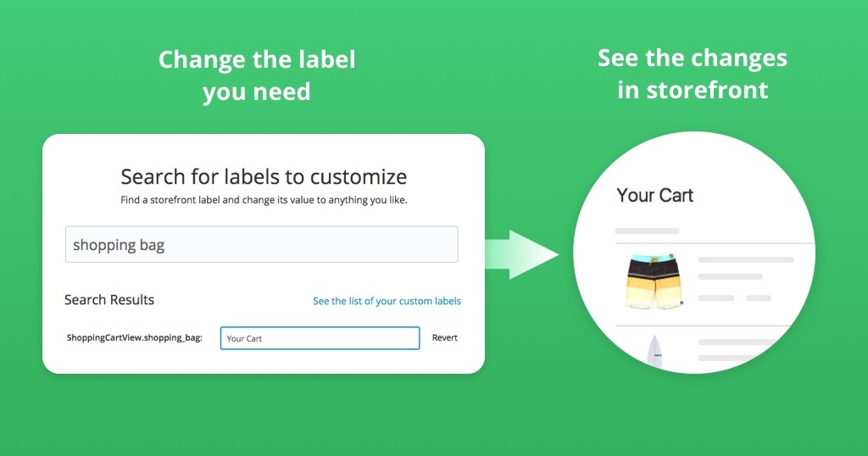Click the small left placeholder under shorts details

point(715,298)
